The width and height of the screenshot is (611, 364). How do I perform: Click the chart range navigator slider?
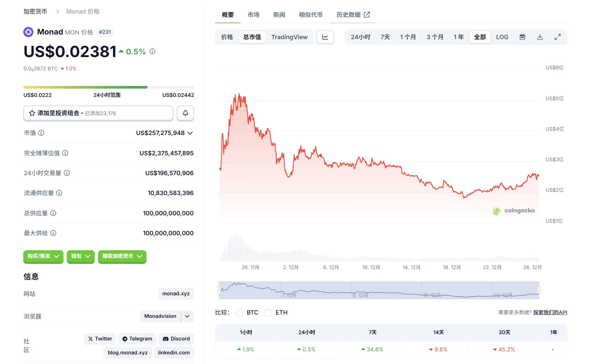pos(379,290)
